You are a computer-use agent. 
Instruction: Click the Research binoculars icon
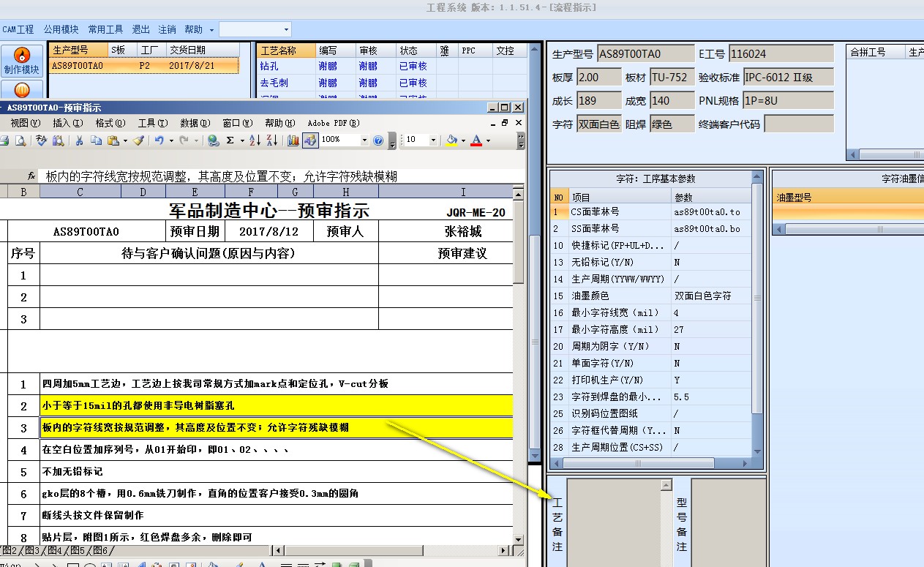click(x=58, y=140)
